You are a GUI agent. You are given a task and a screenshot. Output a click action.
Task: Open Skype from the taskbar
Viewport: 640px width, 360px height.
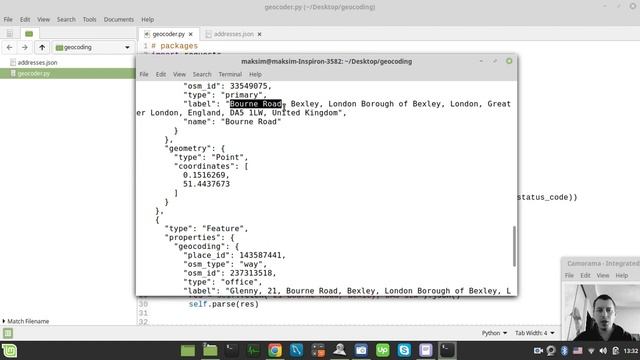click(404, 350)
